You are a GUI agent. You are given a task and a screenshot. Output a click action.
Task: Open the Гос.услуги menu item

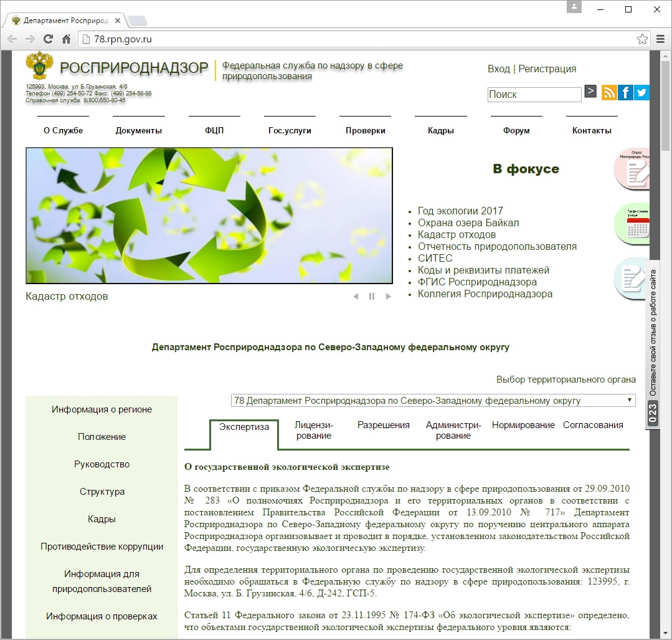pos(290,130)
